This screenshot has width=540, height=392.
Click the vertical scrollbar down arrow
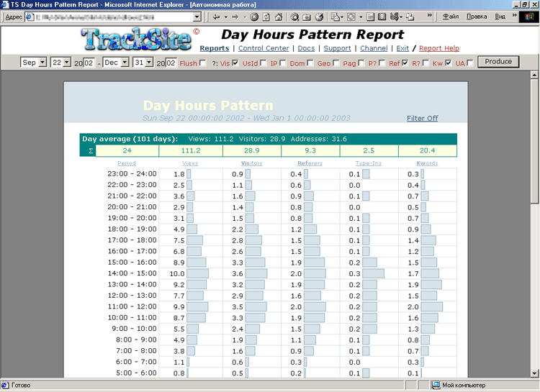(534, 373)
